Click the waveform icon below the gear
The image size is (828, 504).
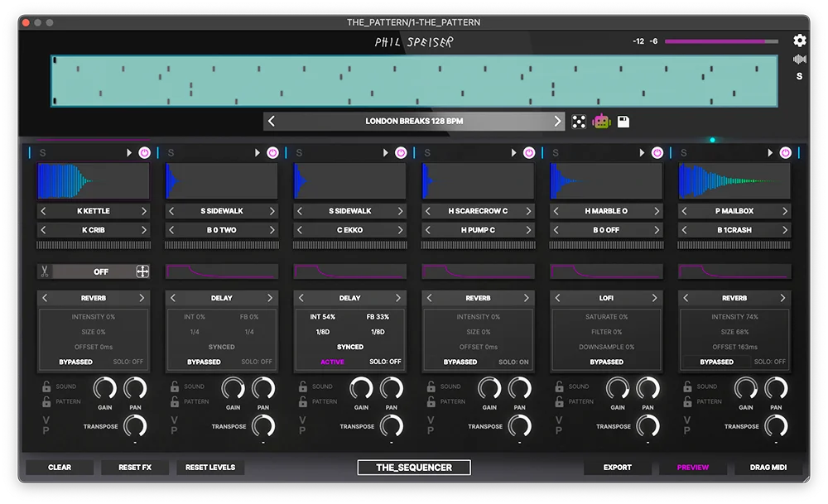pyautogui.click(x=799, y=59)
